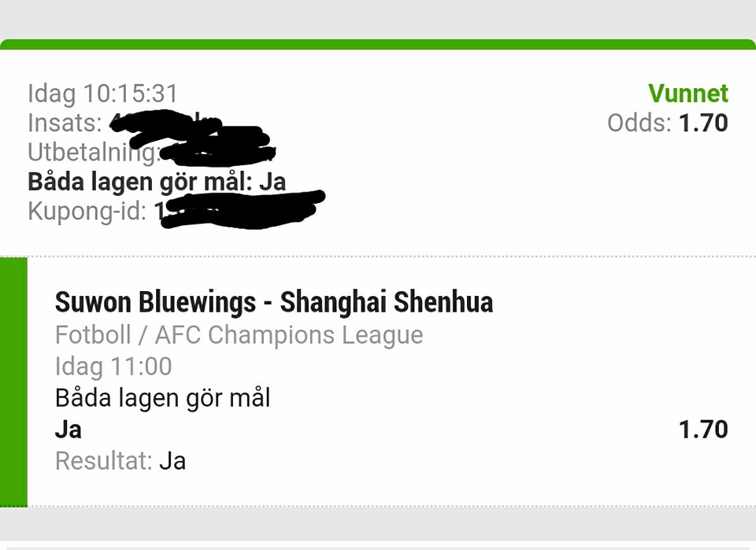756x550 pixels.
Task: Click the bold Båda lagen gör mål: Ja line
Action: (x=157, y=182)
